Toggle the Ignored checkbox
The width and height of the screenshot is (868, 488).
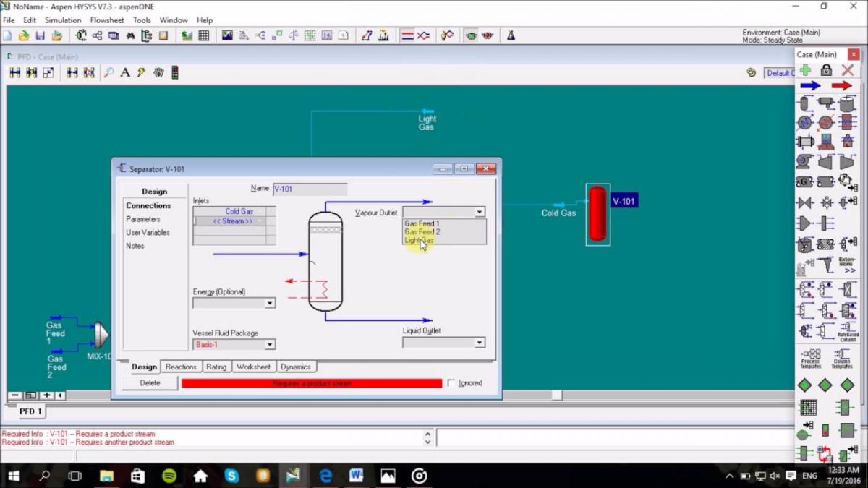tap(451, 383)
